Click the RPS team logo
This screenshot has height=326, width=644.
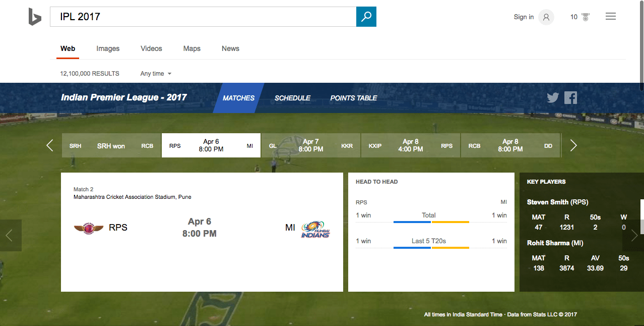pos(89,228)
